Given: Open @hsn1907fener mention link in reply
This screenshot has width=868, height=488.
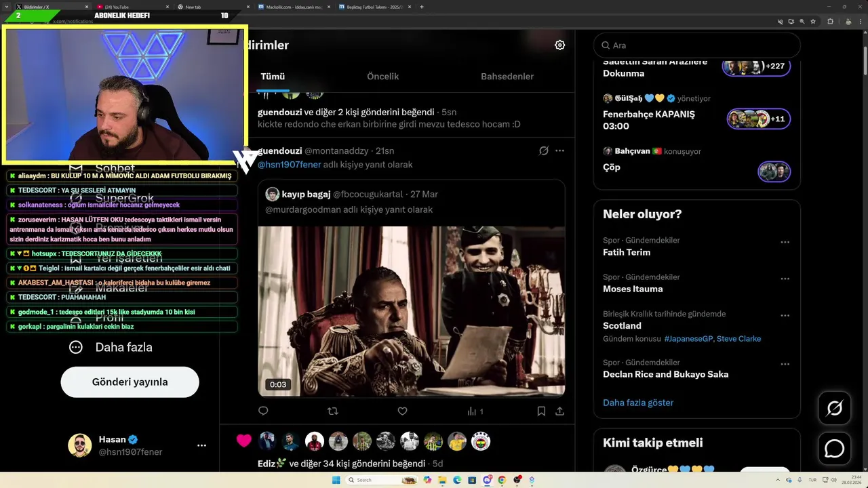Looking at the screenshot, I should [x=290, y=165].
